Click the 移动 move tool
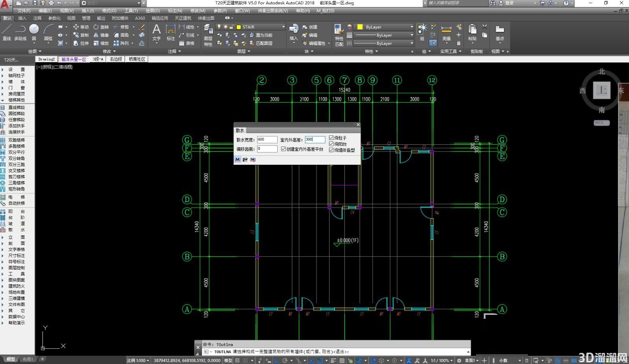Image resolution: width=629 pixels, height=364 pixels. (81, 27)
